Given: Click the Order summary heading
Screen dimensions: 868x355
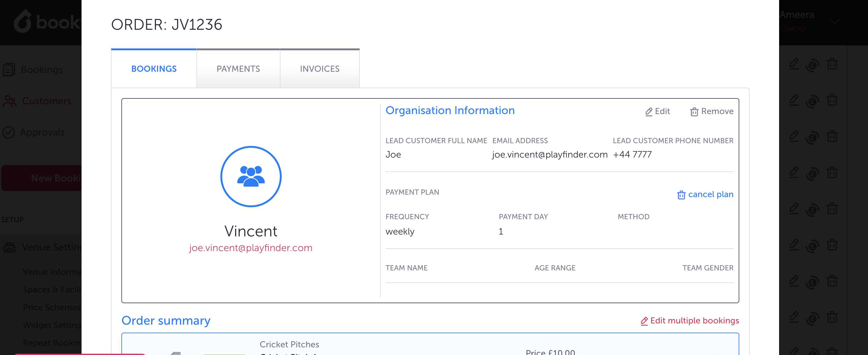Looking at the screenshot, I should 166,320.
